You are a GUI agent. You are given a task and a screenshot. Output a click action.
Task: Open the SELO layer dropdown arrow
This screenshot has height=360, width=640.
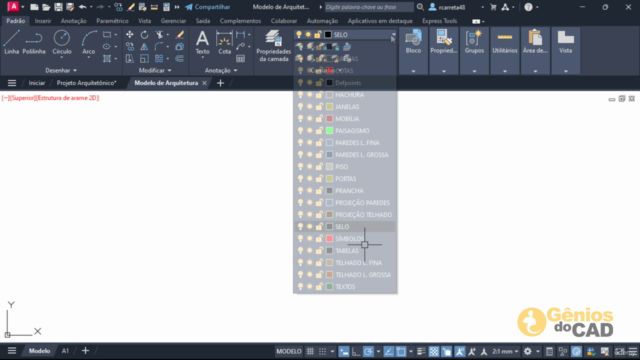click(x=393, y=35)
